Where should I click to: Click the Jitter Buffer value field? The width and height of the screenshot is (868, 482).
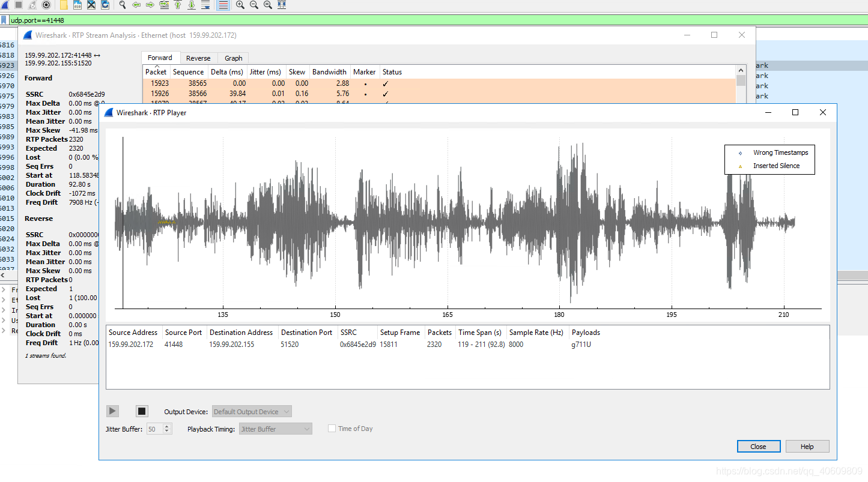click(x=154, y=429)
